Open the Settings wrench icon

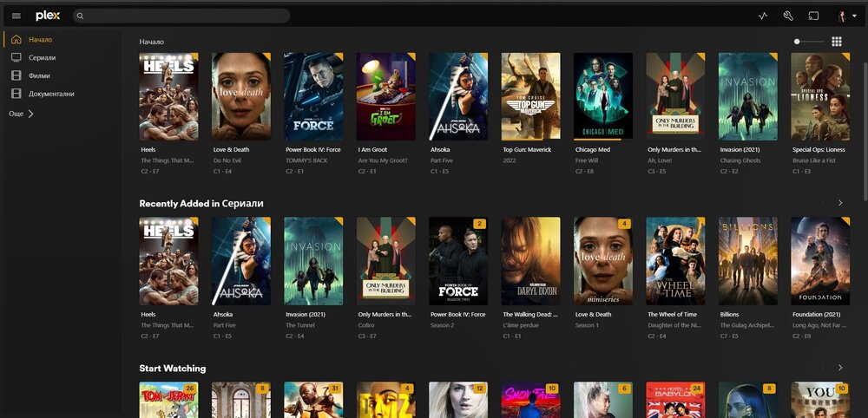coord(788,16)
